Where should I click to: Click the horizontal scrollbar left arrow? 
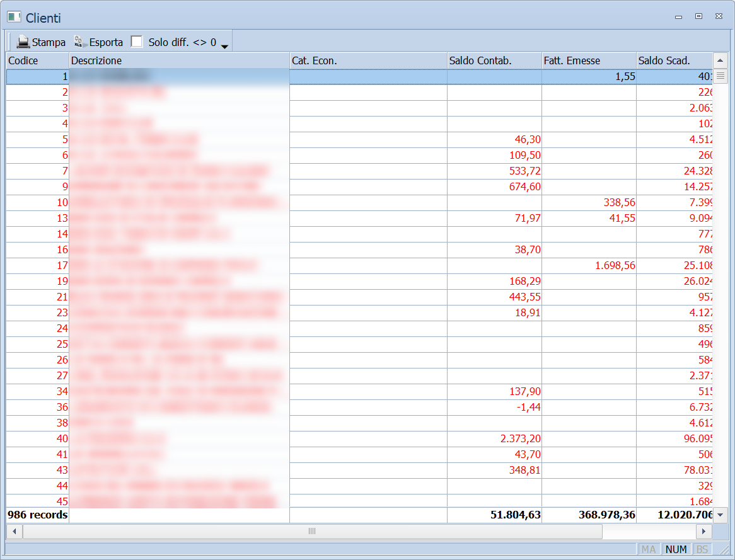tap(14, 531)
